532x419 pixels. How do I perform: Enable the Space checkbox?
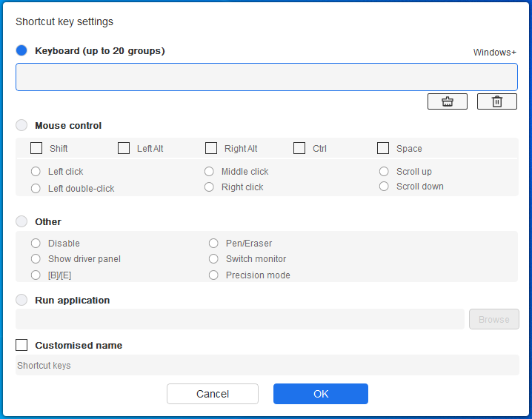pos(383,148)
